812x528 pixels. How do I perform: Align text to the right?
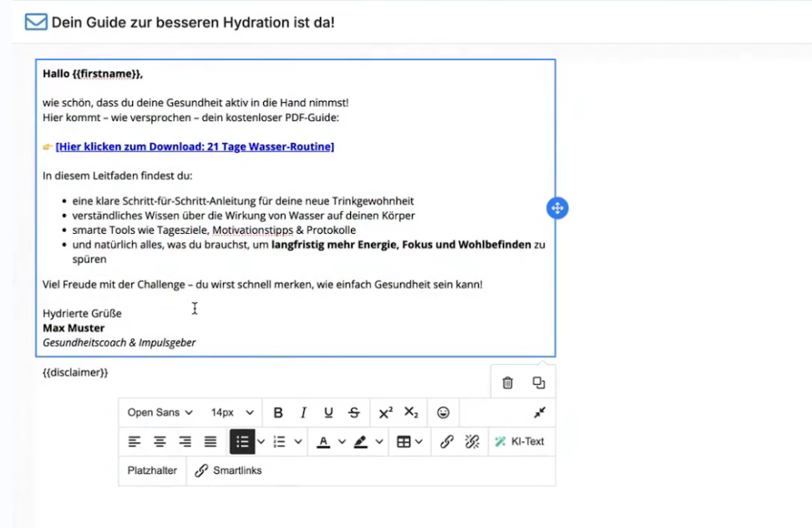click(185, 442)
